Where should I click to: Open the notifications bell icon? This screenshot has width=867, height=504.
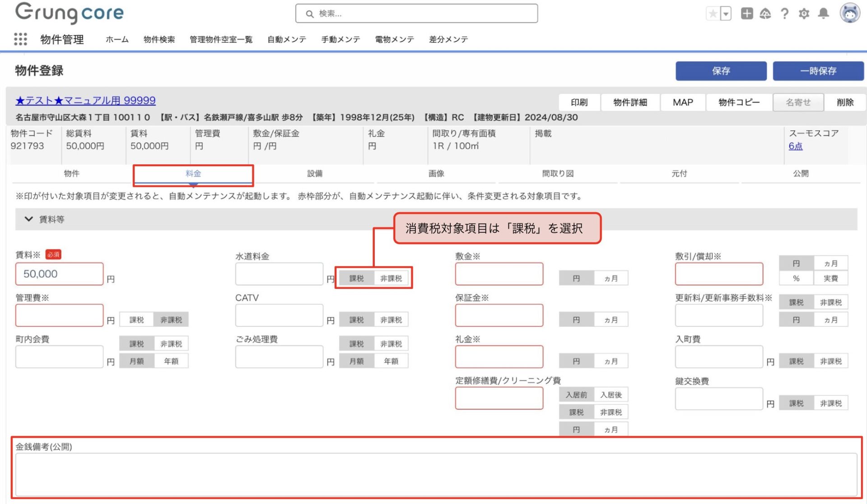click(x=824, y=14)
